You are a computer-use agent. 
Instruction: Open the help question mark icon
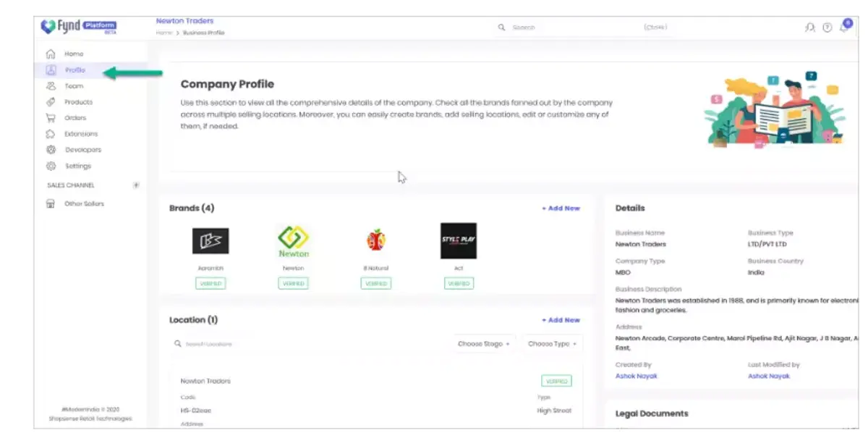[x=827, y=28]
